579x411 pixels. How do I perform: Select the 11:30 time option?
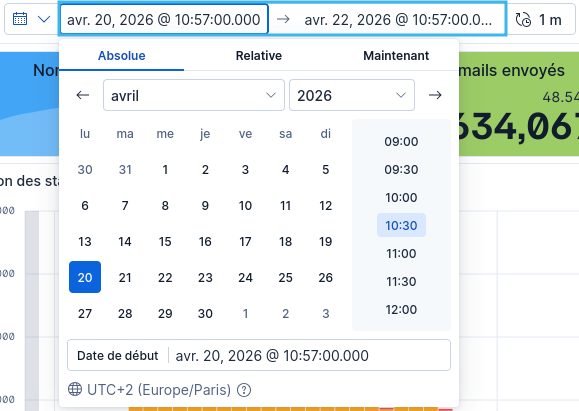point(401,281)
